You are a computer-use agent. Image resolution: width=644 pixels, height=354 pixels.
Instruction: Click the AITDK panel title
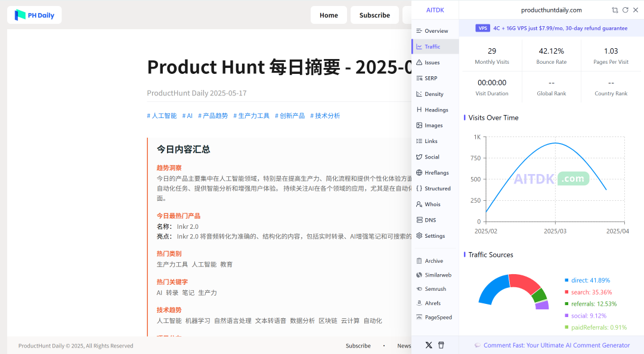coord(435,10)
